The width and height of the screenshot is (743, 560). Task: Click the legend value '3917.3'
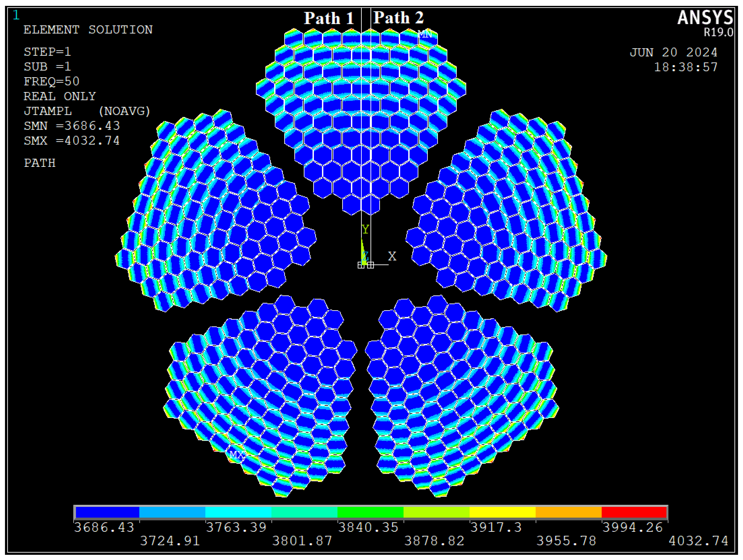pos(496,527)
